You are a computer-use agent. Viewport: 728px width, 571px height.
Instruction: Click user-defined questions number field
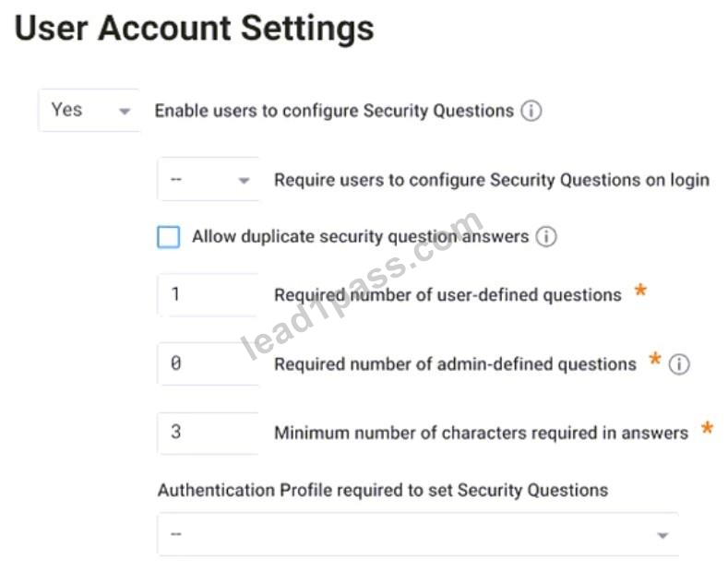208,295
